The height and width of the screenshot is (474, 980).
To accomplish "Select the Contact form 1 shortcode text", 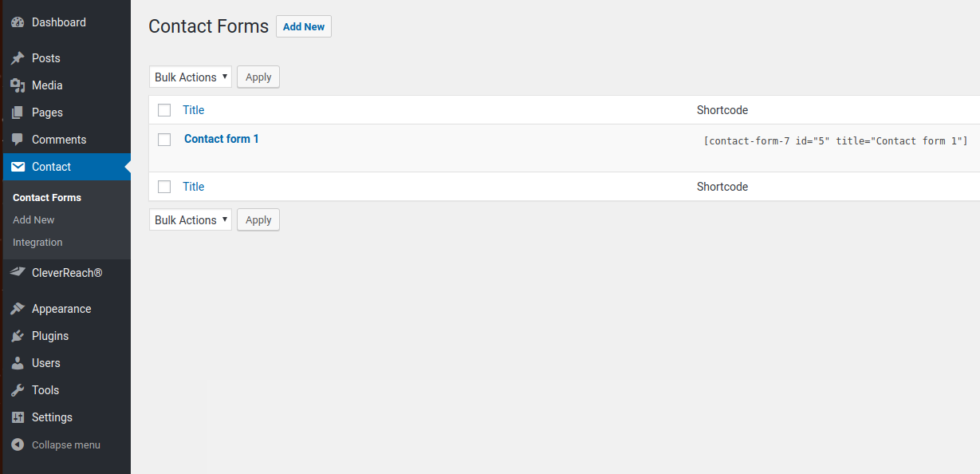I will [x=835, y=141].
